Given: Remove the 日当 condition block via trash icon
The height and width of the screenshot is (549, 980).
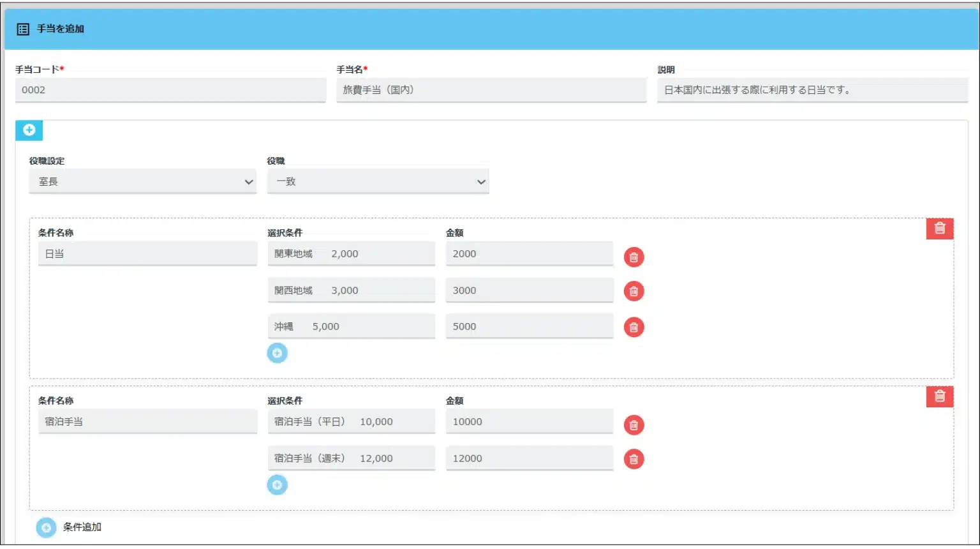Looking at the screenshot, I should 940,229.
